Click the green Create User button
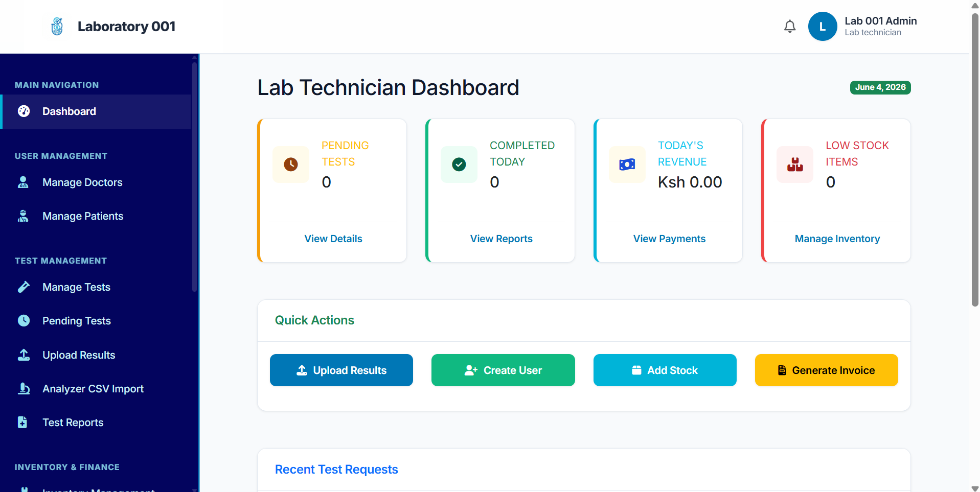 (x=503, y=370)
